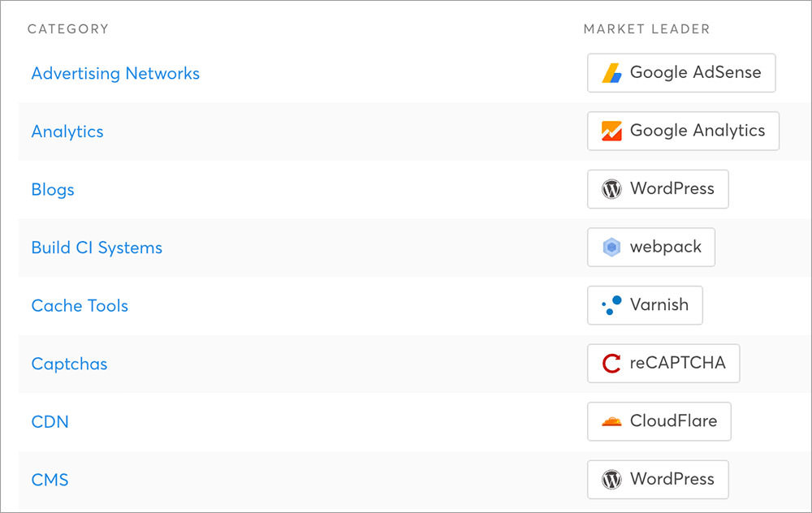Viewport: 812px width, 513px height.
Task: Open the CMS category link
Action: pyautogui.click(x=50, y=480)
